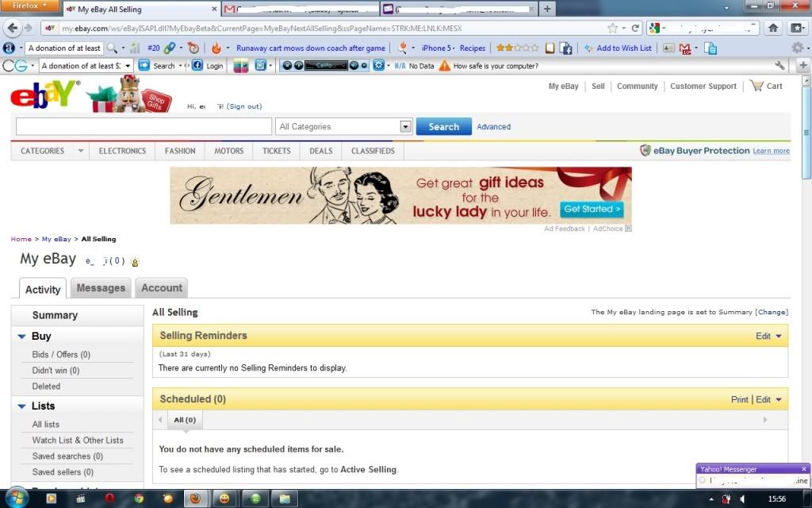The image size is (812, 508).
Task: Open the wrench tool icon in toolbar
Action: coord(779,65)
